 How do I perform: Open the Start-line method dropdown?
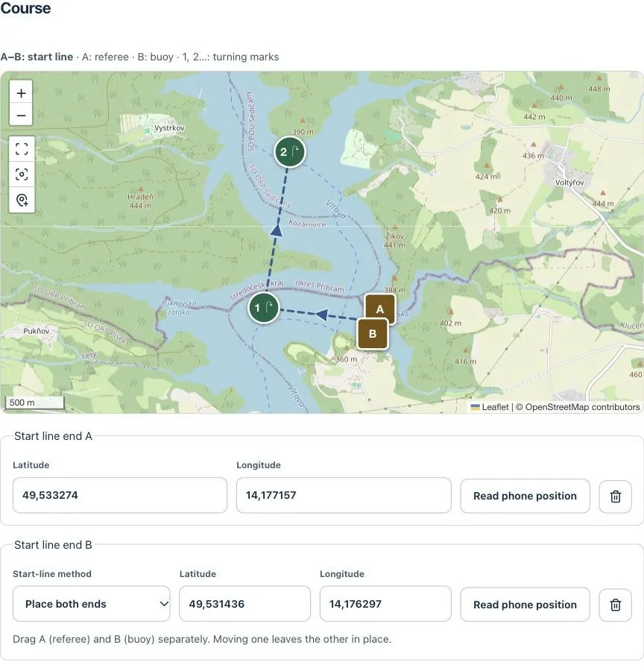coord(91,604)
